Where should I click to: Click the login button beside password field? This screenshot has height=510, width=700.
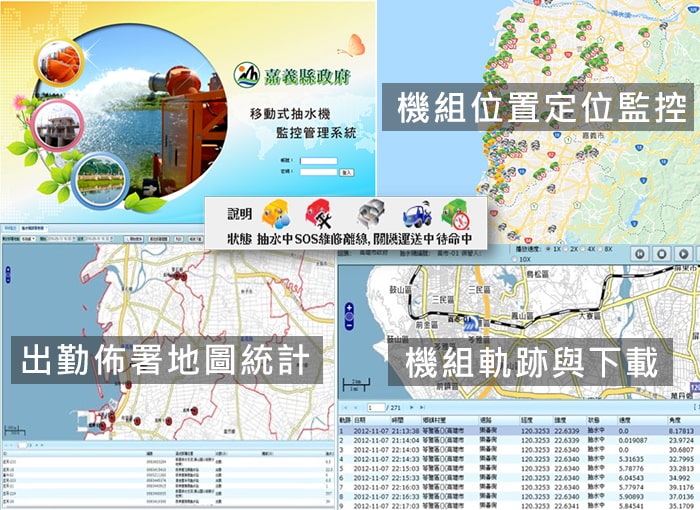click(347, 172)
